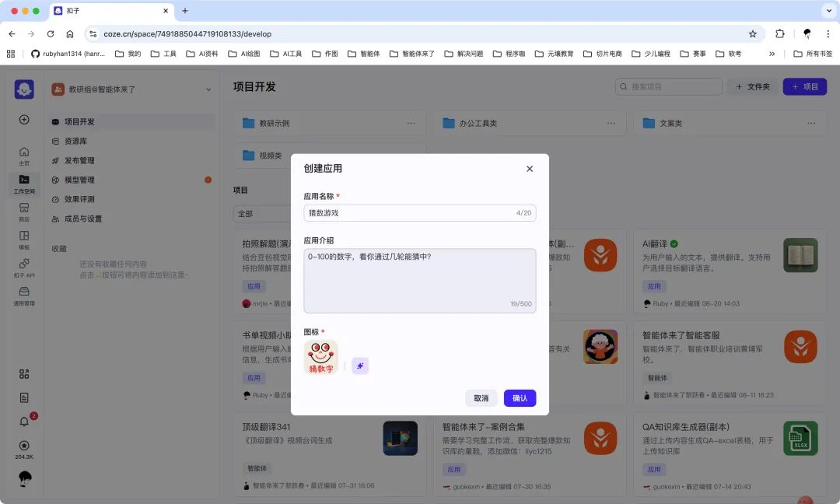Image resolution: width=840 pixels, height=504 pixels.
Task: Select 资源库 in the left menu
Action: click(131, 141)
